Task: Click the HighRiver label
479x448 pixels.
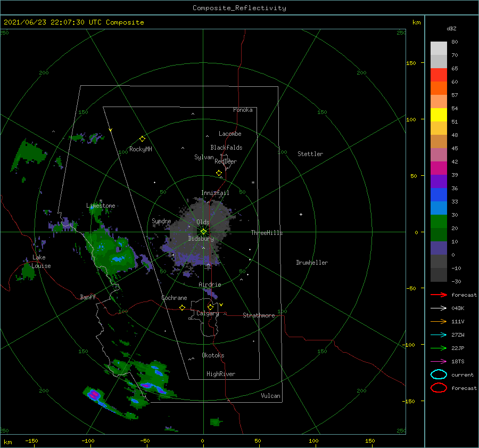Action: pyautogui.click(x=221, y=374)
